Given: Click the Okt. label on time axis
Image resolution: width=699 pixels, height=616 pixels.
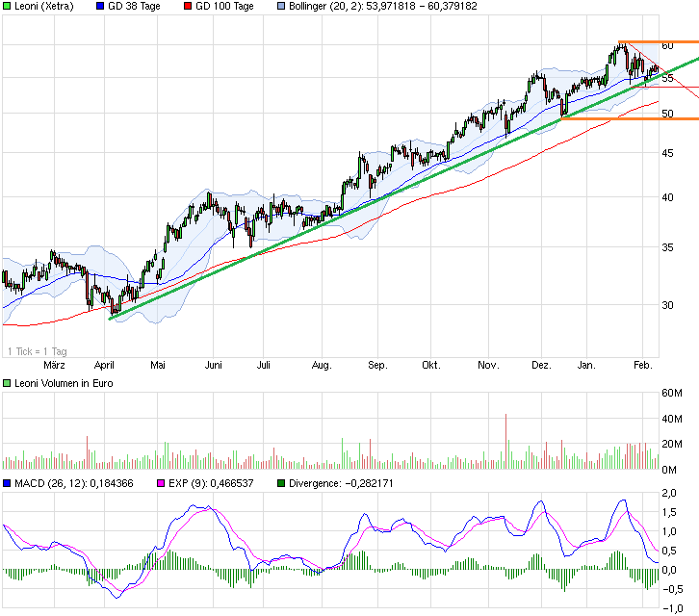Looking at the screenshot, I should tap(430, 366).
